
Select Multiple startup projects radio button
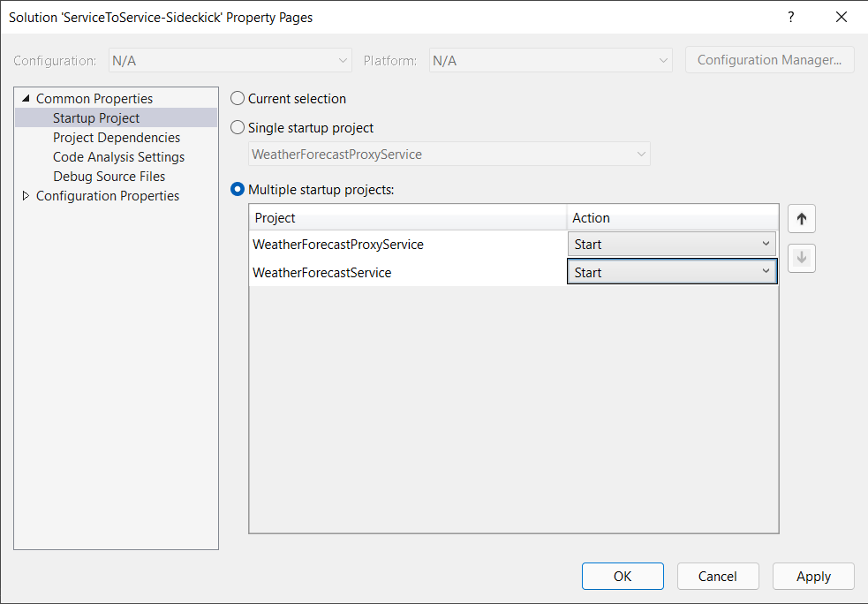238,189
